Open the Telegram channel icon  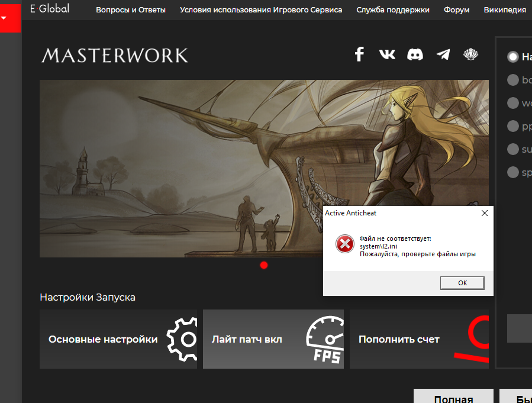[x=443, y=55]
